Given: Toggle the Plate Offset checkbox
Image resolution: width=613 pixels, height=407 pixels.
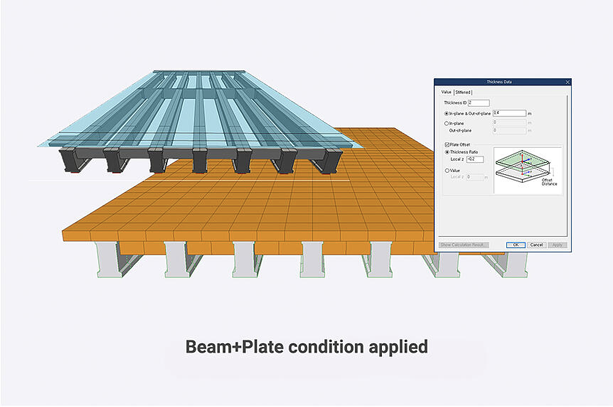Looking at the screenshot, I should [445, 144].
